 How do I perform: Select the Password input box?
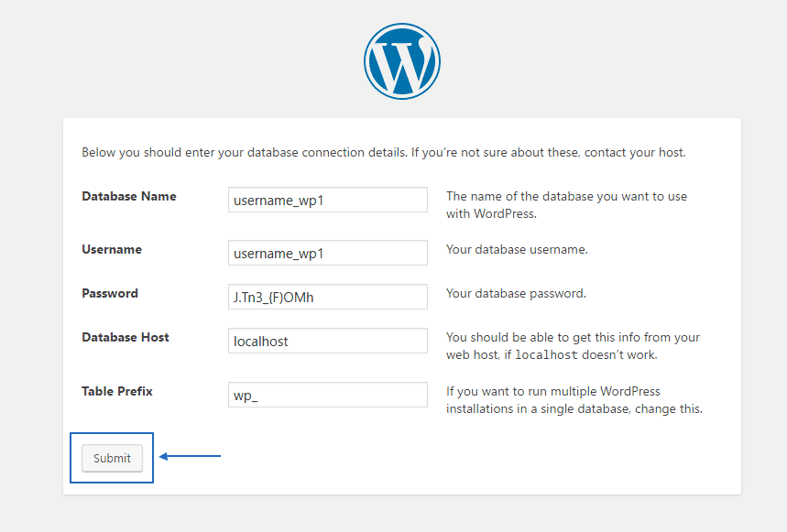(x=327, y=297)
